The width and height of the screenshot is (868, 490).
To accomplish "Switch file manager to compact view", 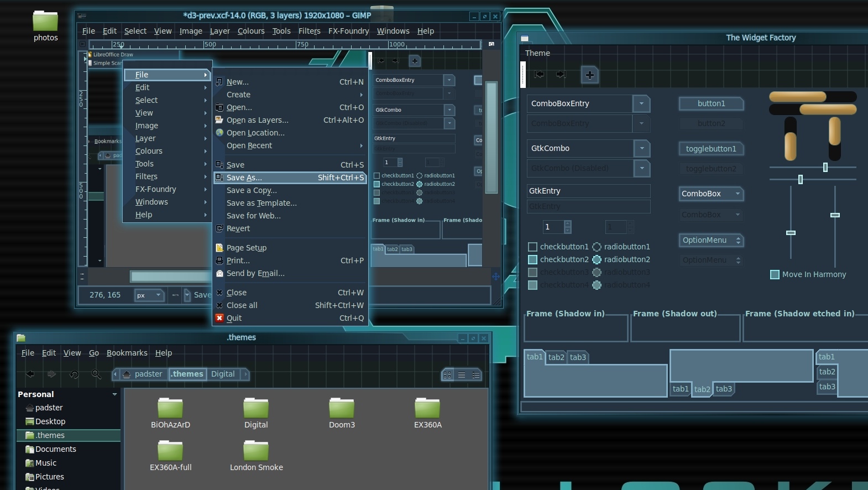I will pos(475,375).
